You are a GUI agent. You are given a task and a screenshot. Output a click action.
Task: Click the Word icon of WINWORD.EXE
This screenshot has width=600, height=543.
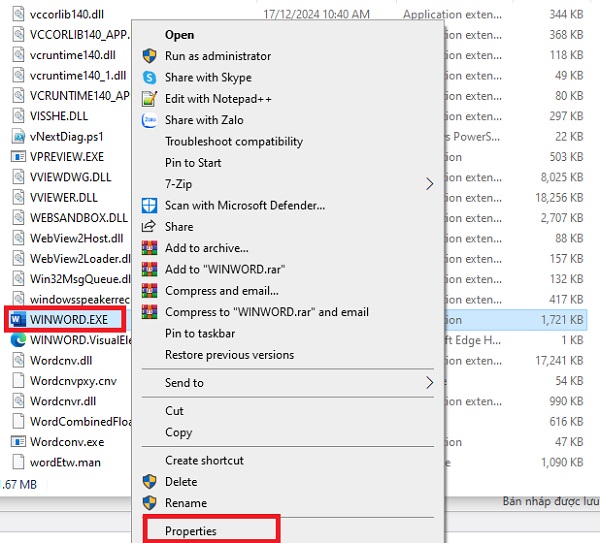18,320
